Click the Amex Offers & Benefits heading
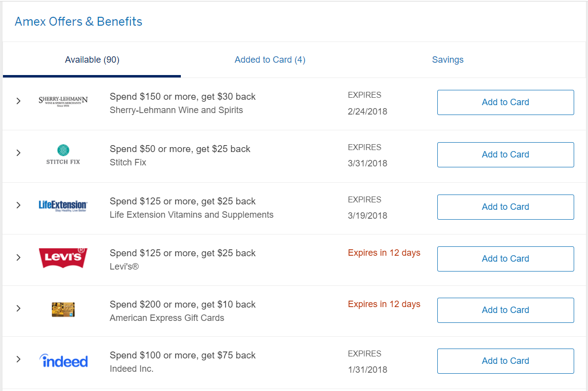This screenshot has width=588, height=391. (x=78, y=21)
